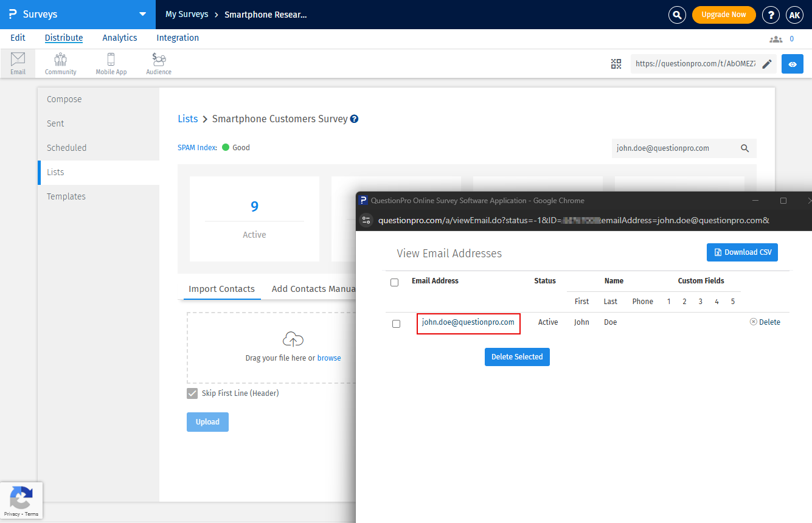This screenshot has width=812, height=523.
Task: Click the Delete Selected button
Action: coord(517,357)
